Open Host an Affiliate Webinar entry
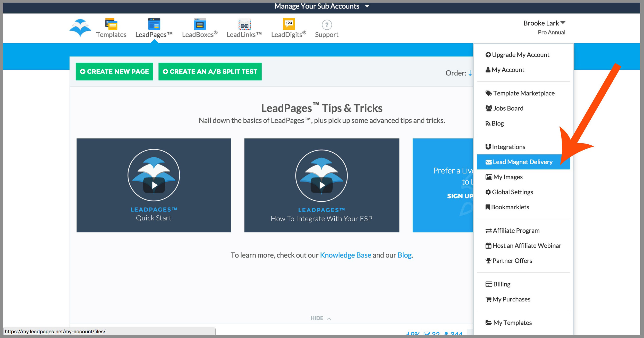644x338 pixels. coord(523,246)
